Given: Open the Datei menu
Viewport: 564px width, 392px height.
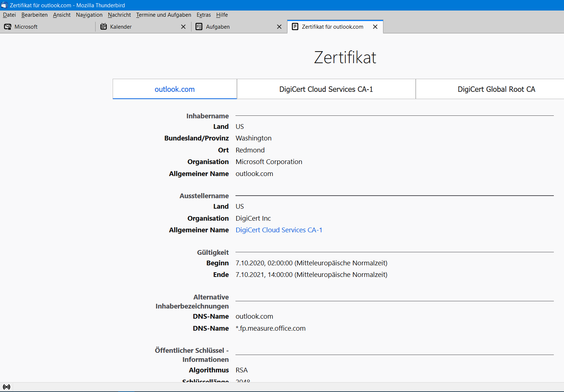Looking at the screenshot, I should (9, 15).
